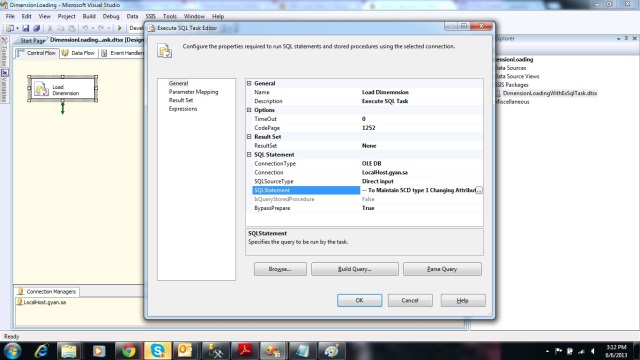Open the Variables side tab
The height and width of the screenshot is (360, 640).
[4, 86]
